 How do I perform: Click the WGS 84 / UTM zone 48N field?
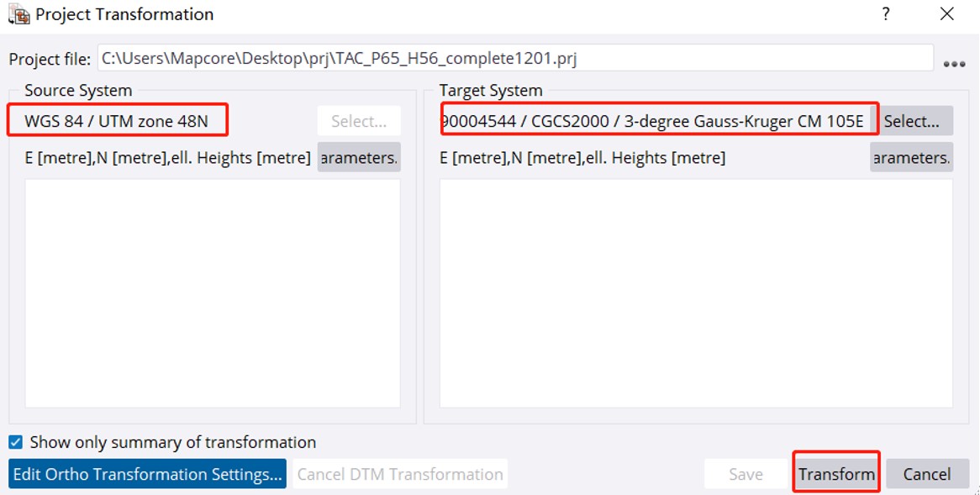(x=118, y=121)
